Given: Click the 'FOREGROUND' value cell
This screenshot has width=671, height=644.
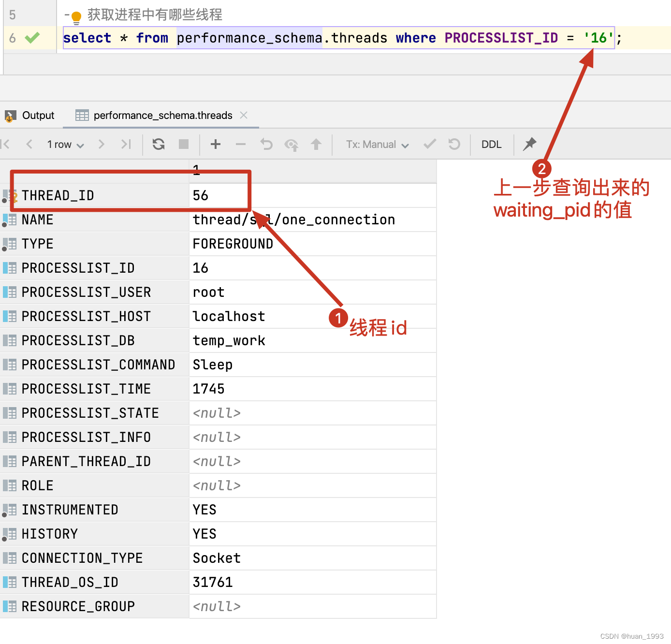Looking at the screenshot, I should (313, 244).
